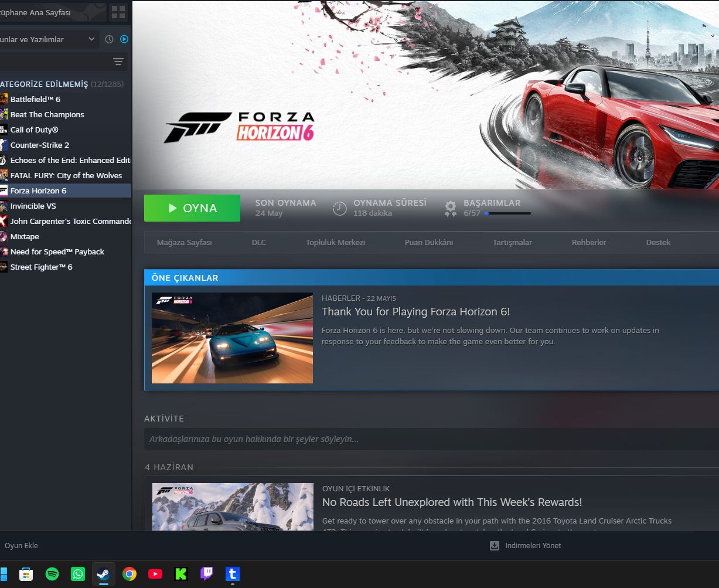The width and height of the screenshot is (719, 588).
Task: Click the activity status text field
Action: (431, 439)
